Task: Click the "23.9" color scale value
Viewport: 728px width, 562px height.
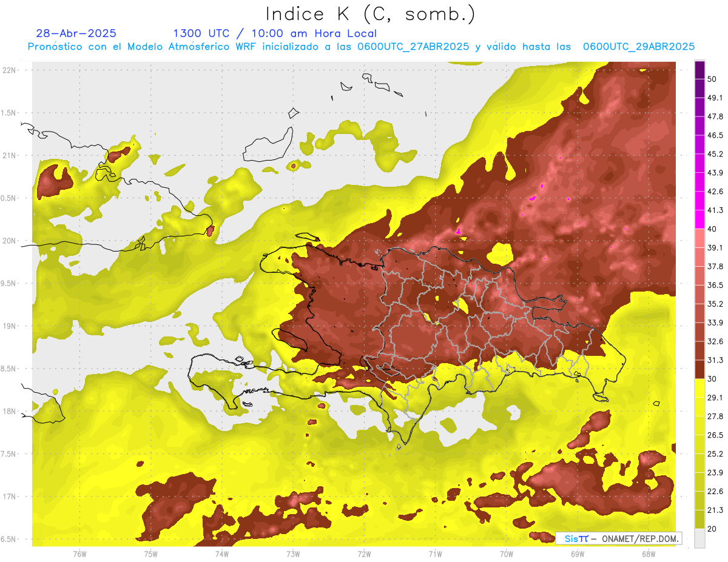Action: [715, 473]
